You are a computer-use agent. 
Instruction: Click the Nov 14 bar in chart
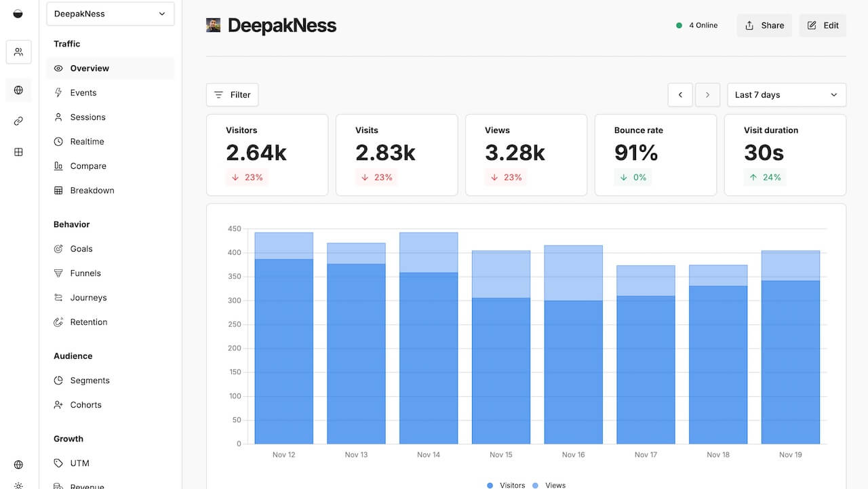[429, 338]
